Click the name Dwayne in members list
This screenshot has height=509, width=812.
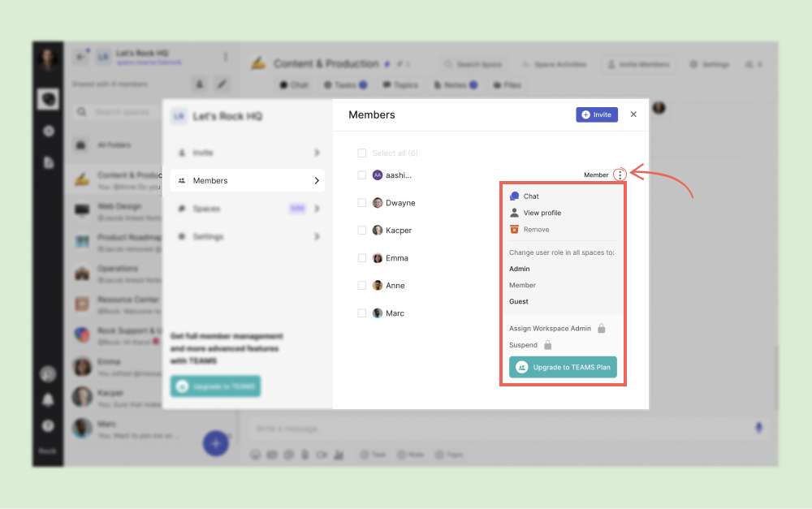[400, 202]
